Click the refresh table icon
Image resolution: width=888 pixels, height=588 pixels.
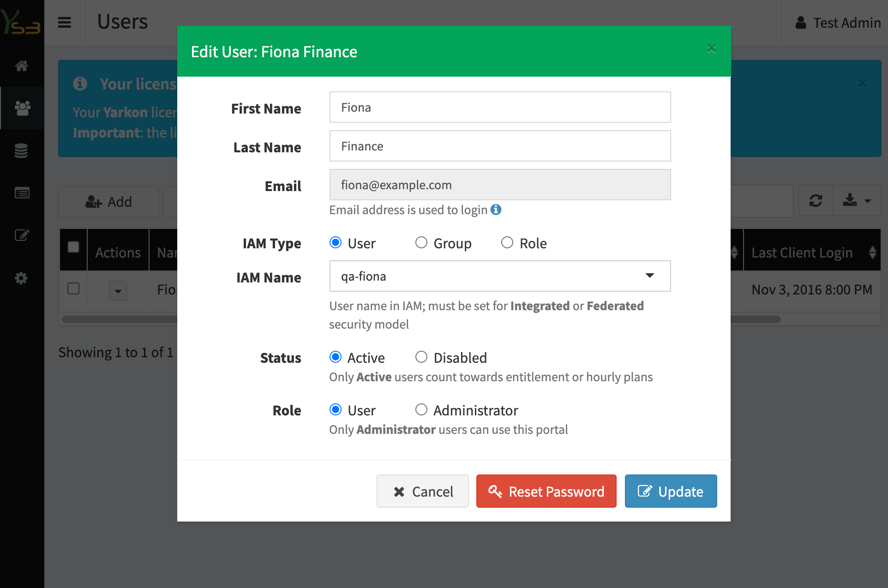tap(816, 201)
